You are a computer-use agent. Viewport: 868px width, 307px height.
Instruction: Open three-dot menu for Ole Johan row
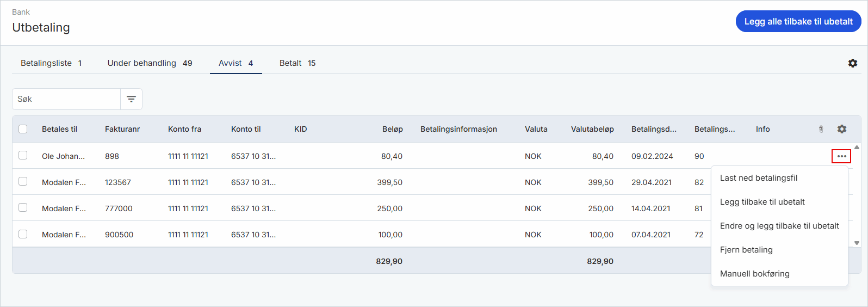pos(841,156)
